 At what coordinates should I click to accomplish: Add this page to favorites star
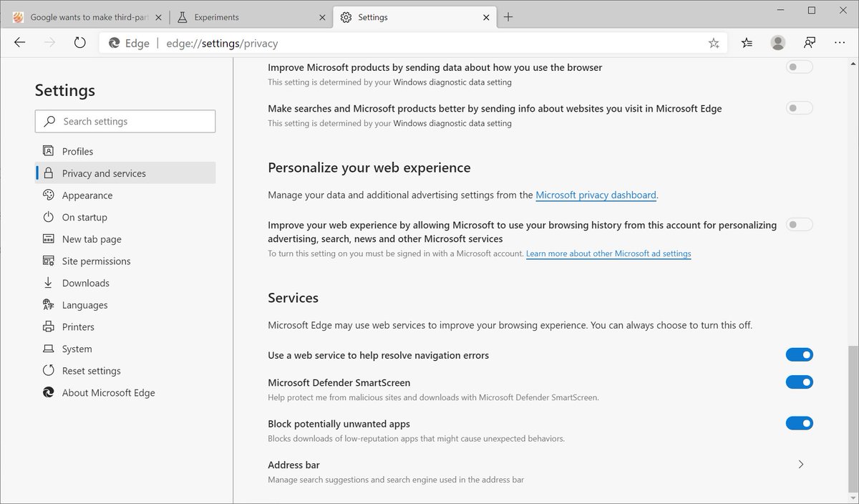pyautogui.click(x=714, y=43)
